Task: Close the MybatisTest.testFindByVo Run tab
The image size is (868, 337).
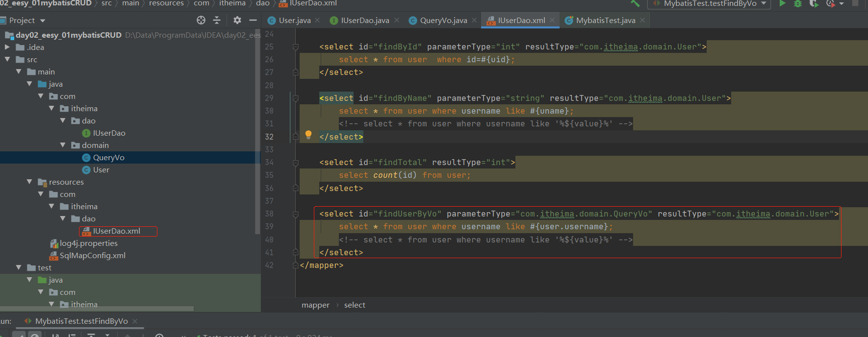Action: 135,321
